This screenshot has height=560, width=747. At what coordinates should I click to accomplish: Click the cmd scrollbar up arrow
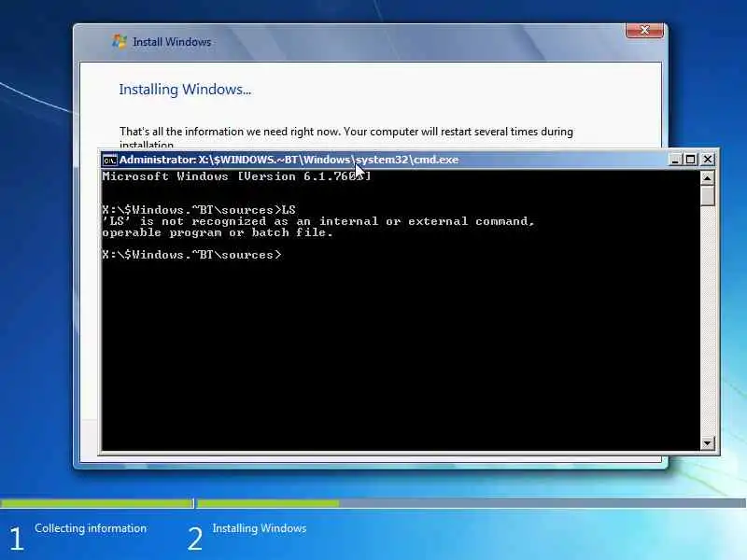708,178
